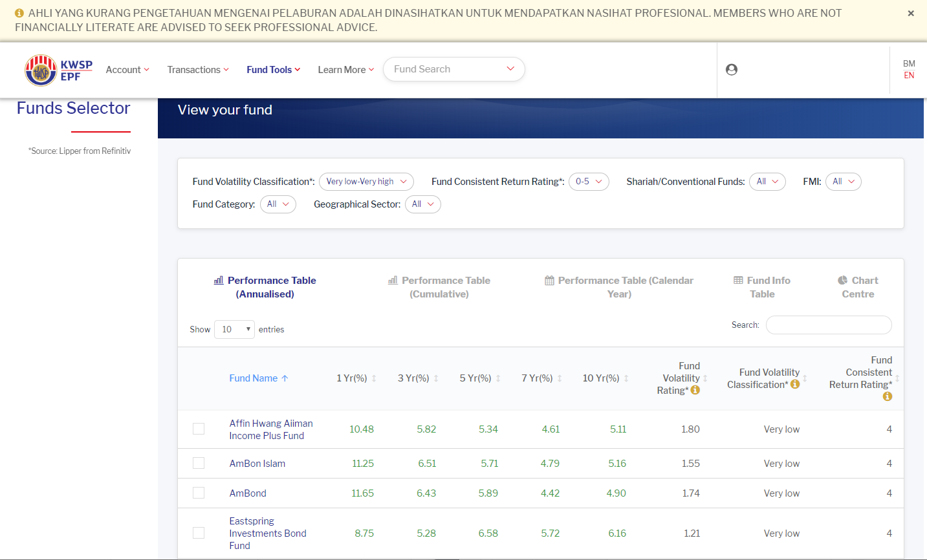The image size is (927, 560).
Task: Check the AmBond fund row box
Action: point(199,493)
